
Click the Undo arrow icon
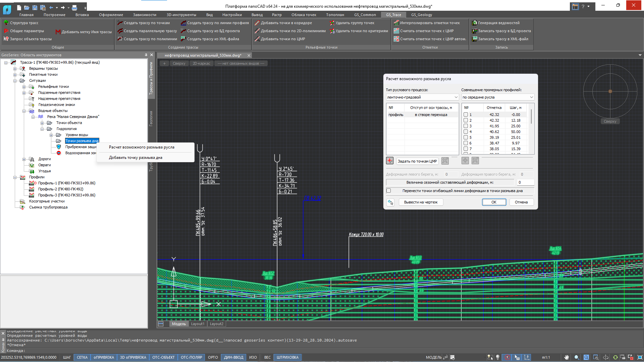(x=51, y=7)
